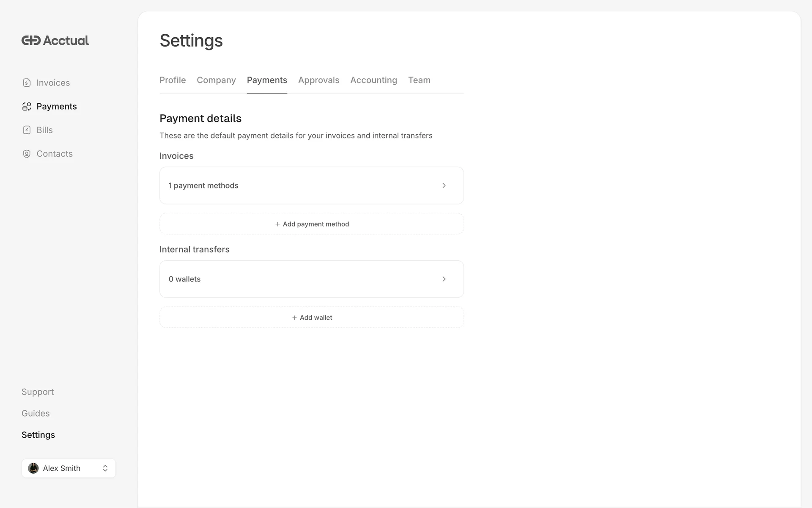Image resolution: width=812 pixels, height=508 pixels.
Task: Expand the 1 payment methods chevron
Action: tap(444, 186)
